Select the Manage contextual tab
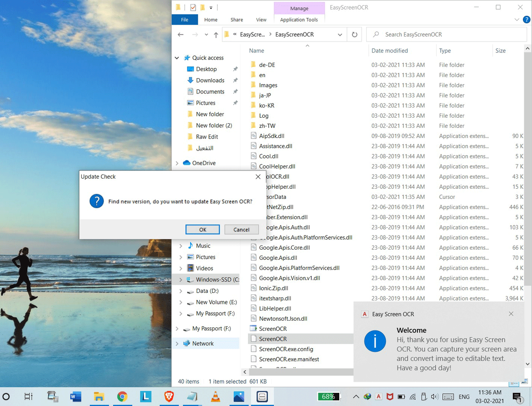The height and width of the screenshot is (406, 532). pyautogui.click(x=299, y=8)
